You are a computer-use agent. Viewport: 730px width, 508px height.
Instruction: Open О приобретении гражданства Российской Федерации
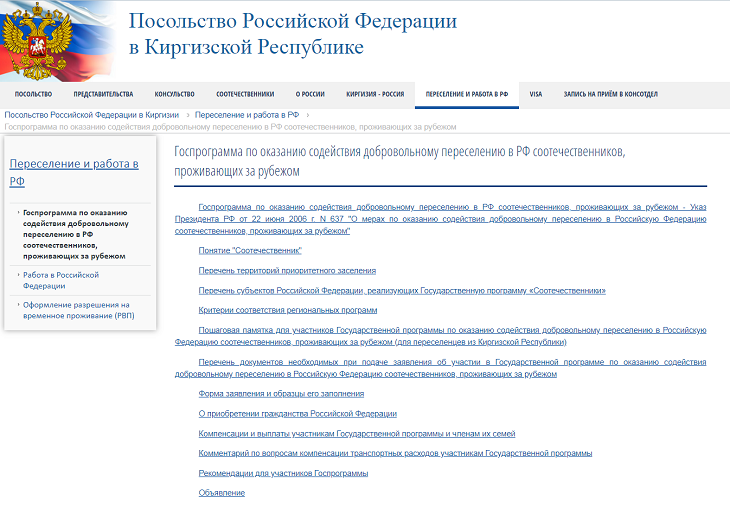coord(298,413)
